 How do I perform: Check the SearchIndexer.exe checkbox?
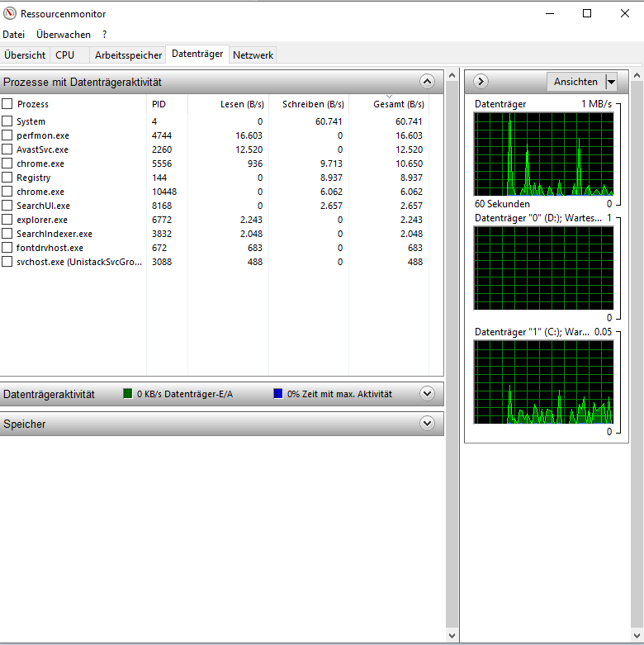7,233
